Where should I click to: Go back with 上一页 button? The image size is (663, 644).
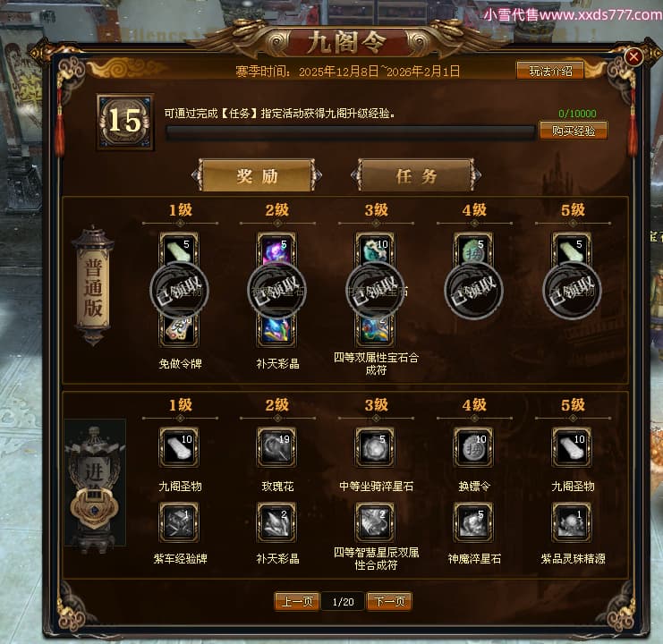[x=297, y=601]
